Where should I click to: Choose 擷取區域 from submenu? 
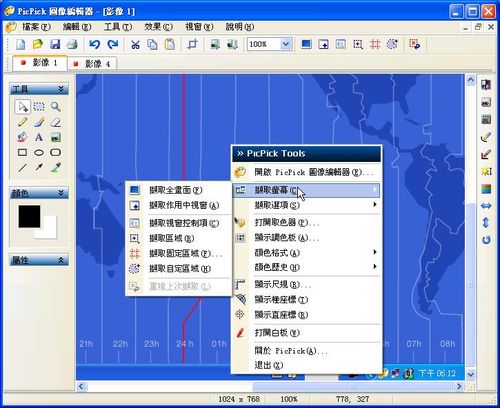pos(179,238)
